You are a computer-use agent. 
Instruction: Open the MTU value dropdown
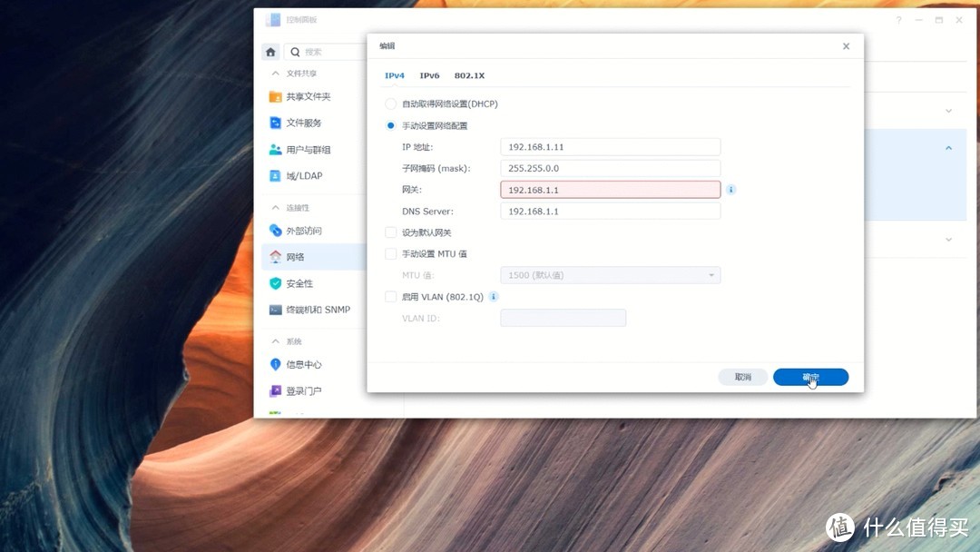610,275
